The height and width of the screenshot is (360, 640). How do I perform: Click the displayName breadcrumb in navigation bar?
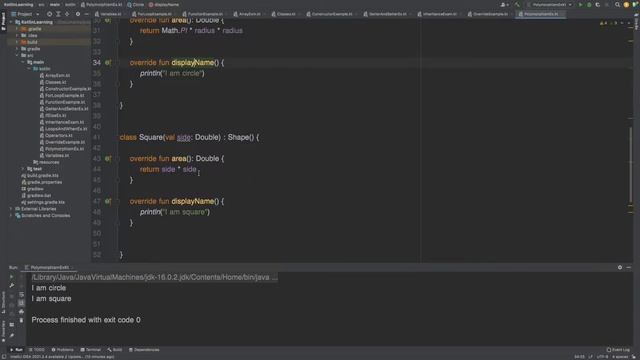tap(164, 5)
